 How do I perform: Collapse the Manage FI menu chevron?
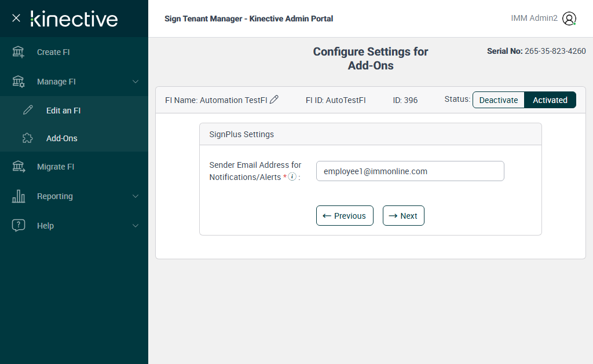[136, 82]
